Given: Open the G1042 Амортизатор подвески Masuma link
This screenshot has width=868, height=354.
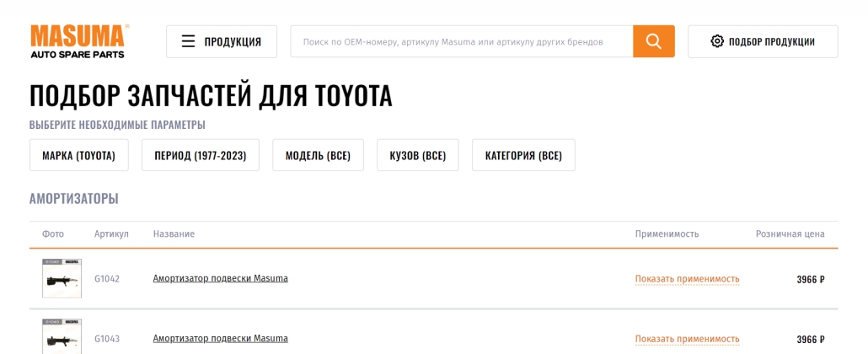Looking at the screenshot, I should click(x=220, y=278).
